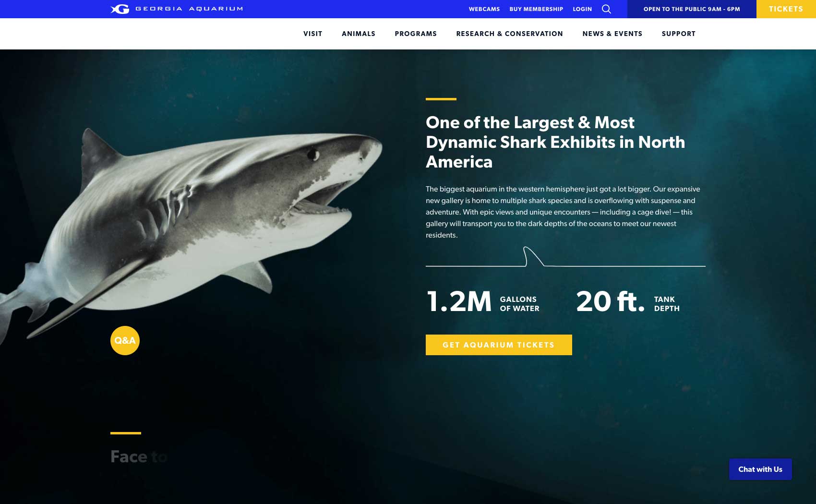
Task: Click the Largest Shark Exhibits headline
Action: 555,142
